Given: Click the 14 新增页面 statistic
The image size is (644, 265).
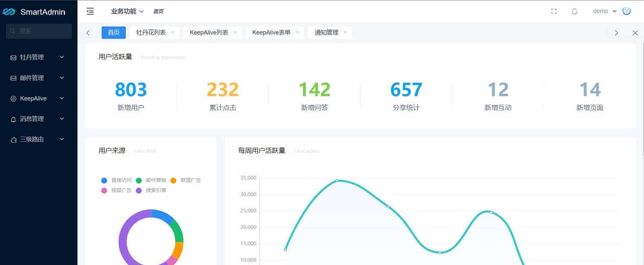Looking at the screenshot, I should [590, 97].
